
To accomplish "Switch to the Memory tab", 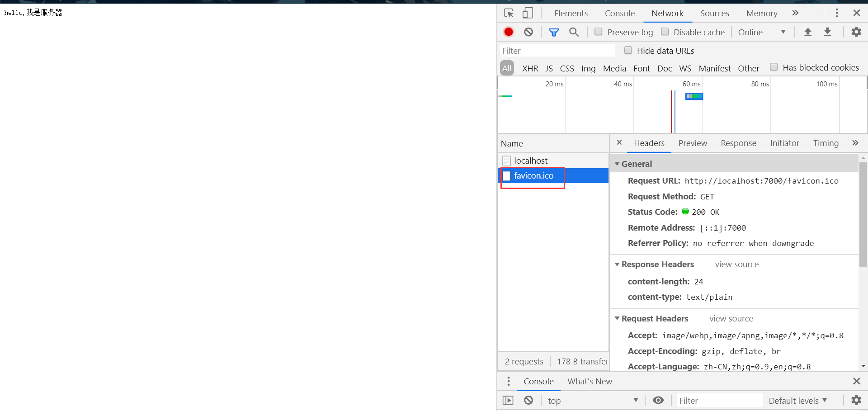I will (762, 13).
